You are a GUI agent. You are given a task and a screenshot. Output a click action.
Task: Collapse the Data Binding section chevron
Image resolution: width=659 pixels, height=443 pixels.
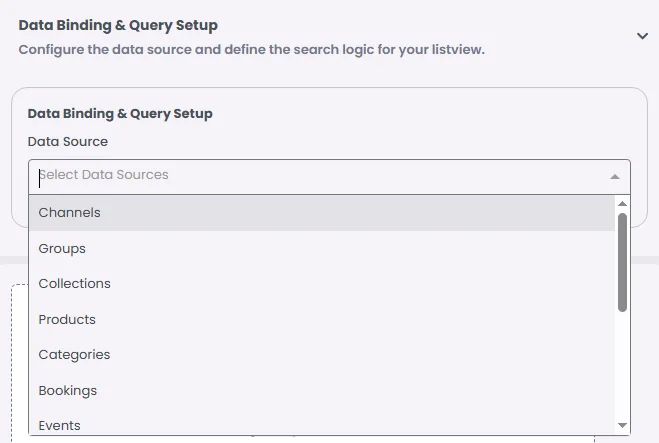642,36
